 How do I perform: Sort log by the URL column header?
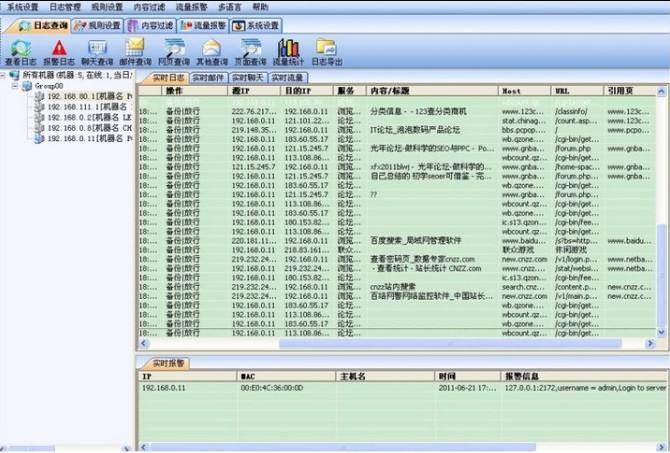point(577,91)
